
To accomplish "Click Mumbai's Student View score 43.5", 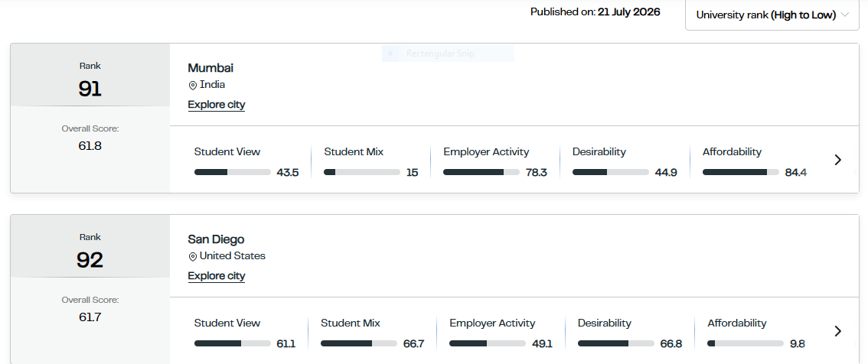I will pos(288,173).
